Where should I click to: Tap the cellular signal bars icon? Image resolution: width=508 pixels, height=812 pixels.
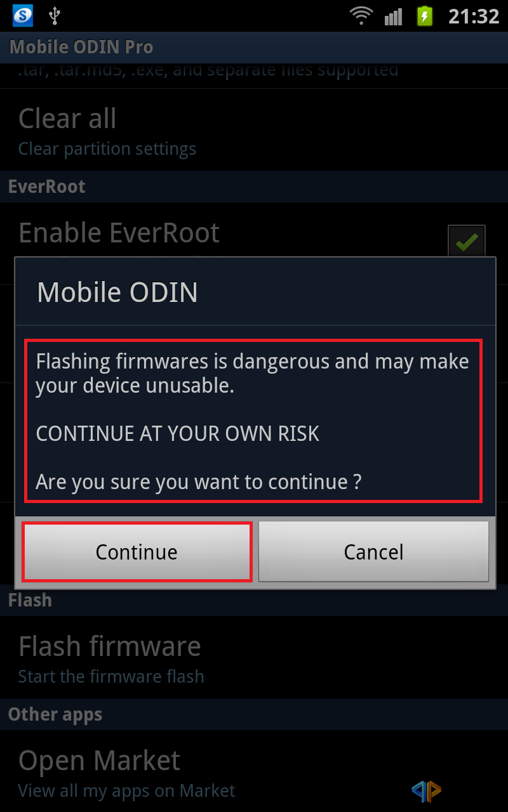[x=394, y=15]
